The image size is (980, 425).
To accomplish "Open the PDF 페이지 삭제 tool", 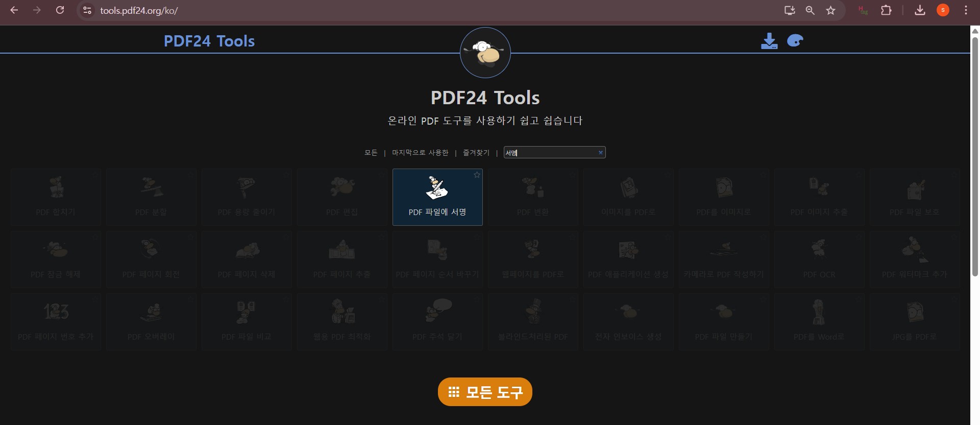I will click(247, 259).
